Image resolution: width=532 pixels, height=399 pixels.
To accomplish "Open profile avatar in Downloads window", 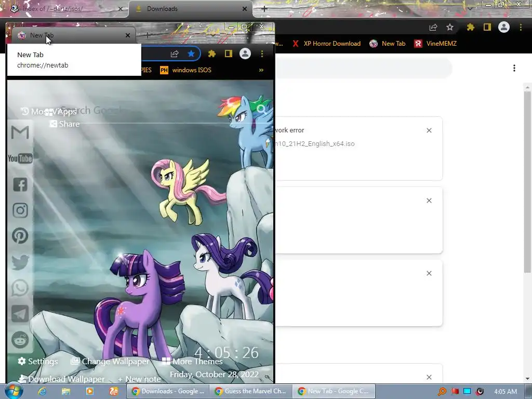I will click(x=504, y=27).
